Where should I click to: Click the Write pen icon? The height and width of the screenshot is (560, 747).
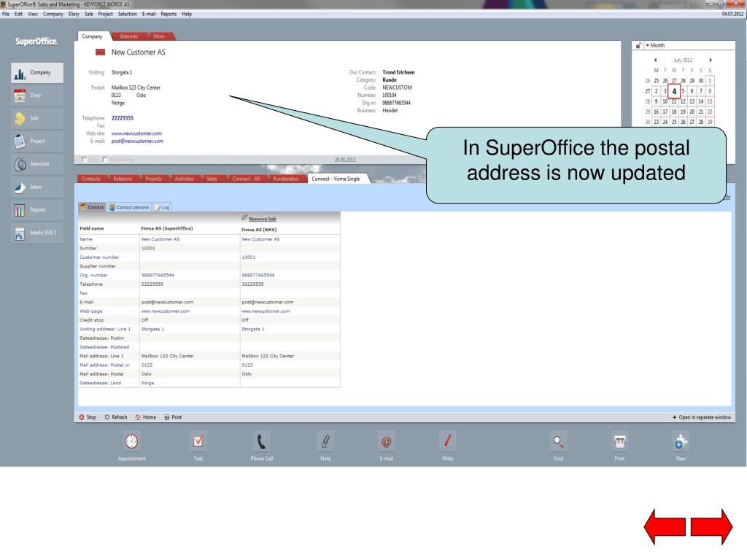click(447, 442)
